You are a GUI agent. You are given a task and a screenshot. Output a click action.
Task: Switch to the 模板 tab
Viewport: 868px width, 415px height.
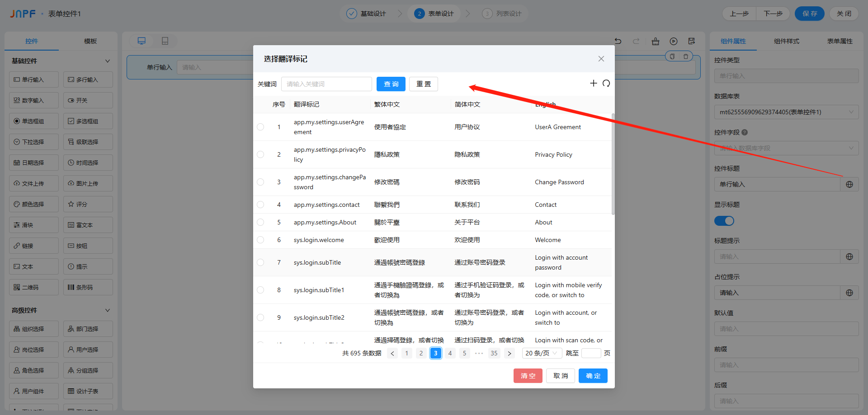coord(90,41)
